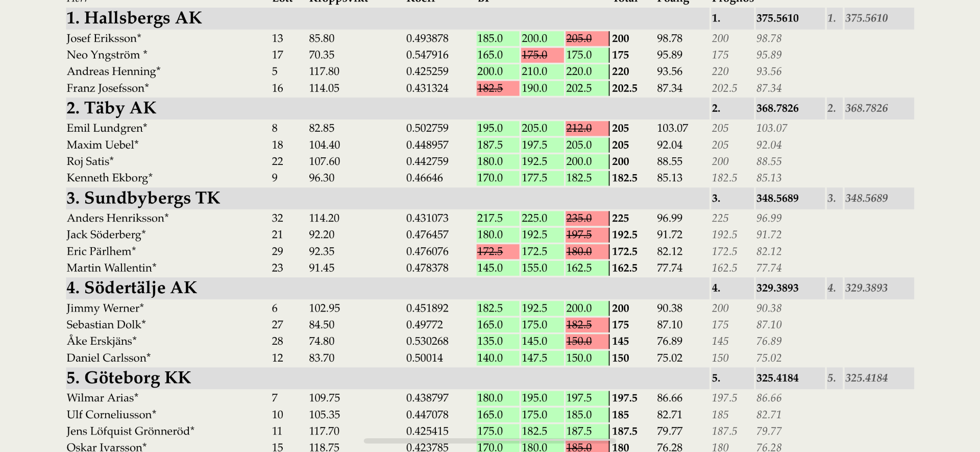The image size is (980, 452).
Task: Click the horizontal scrollbar at the bottom
Action: [489, 441]
